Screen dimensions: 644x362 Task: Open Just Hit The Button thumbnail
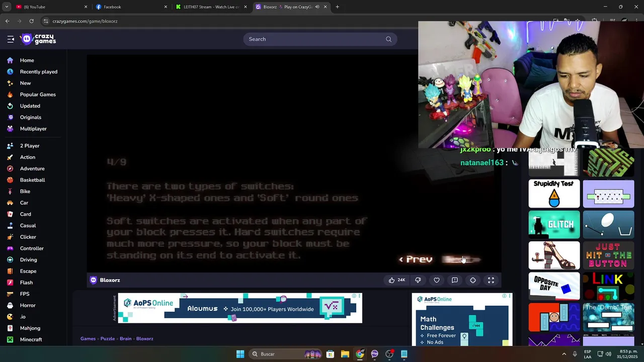pyautogui.click(x=608, y=255)
